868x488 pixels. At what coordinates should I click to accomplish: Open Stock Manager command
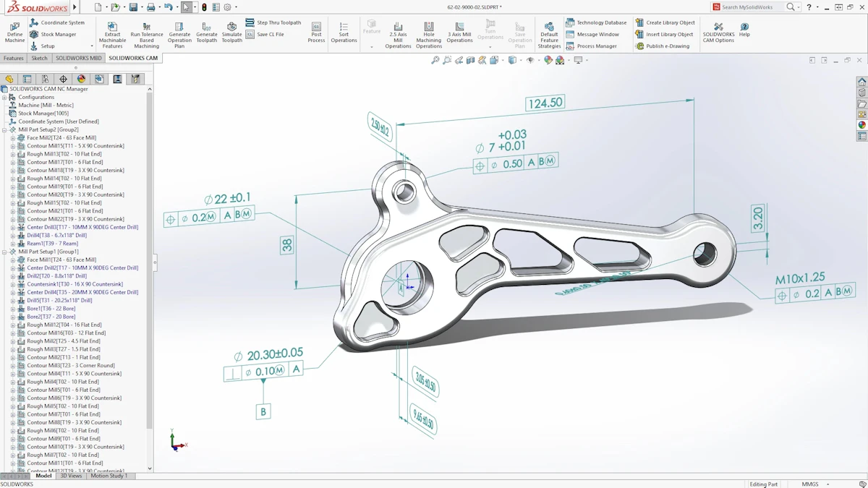tap(53, 34)
